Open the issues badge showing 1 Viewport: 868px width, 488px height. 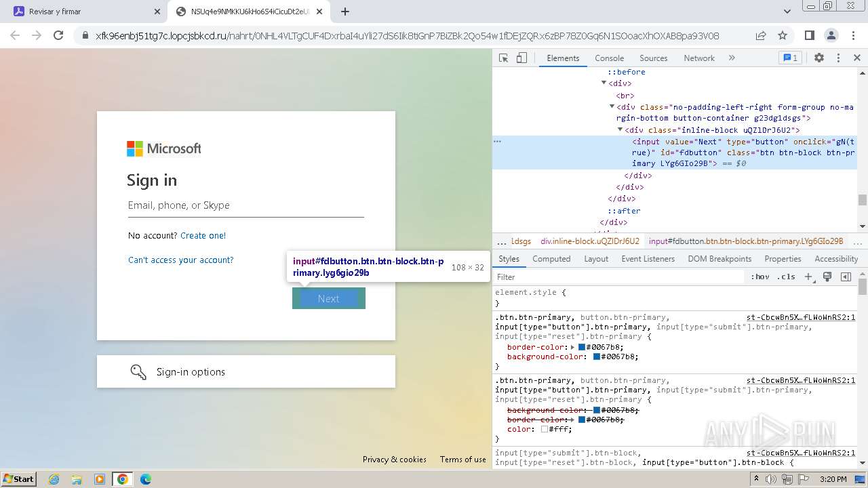(790, 58)
